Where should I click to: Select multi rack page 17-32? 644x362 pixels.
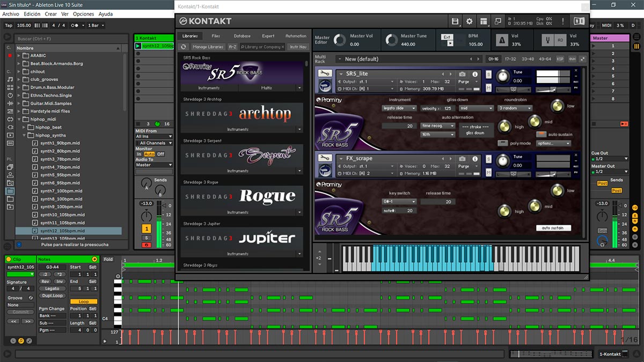tap(510, 59)
